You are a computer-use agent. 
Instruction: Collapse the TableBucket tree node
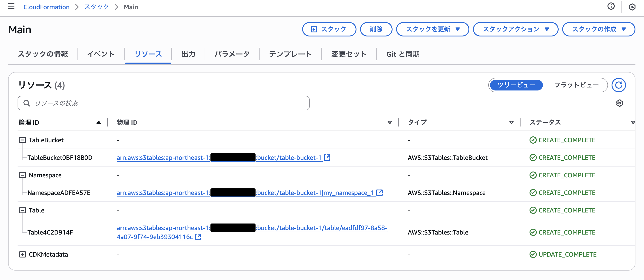[x=23, y=140]
